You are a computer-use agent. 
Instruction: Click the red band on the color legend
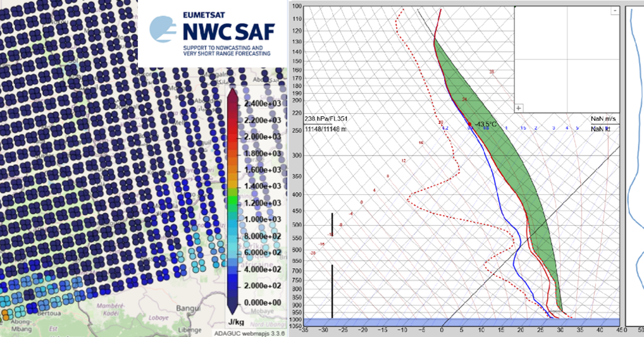tap(233, 133)
